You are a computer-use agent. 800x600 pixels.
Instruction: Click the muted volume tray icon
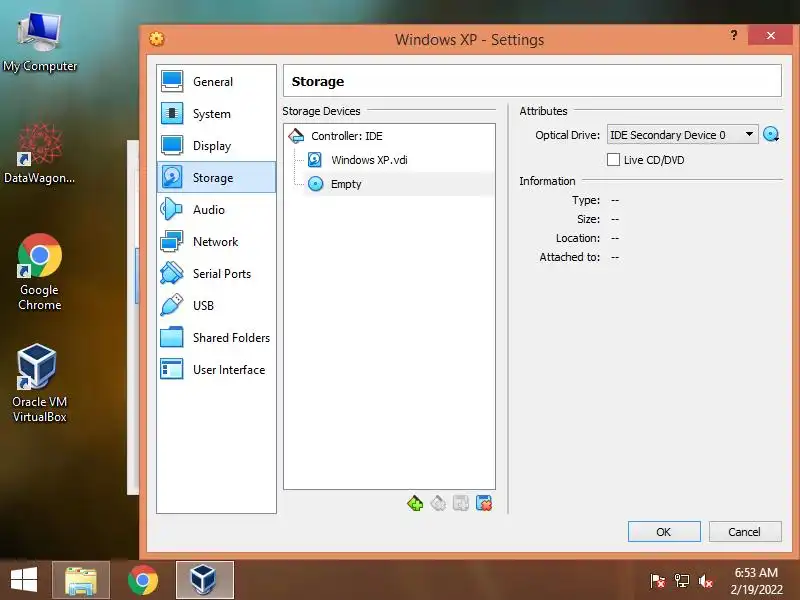[x=706, y=581]
